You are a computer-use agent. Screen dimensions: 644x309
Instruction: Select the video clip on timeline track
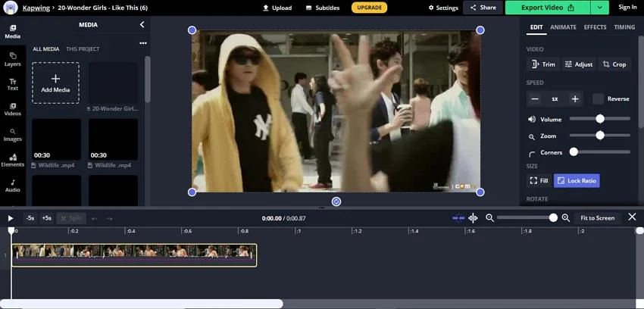pos(134,255)
